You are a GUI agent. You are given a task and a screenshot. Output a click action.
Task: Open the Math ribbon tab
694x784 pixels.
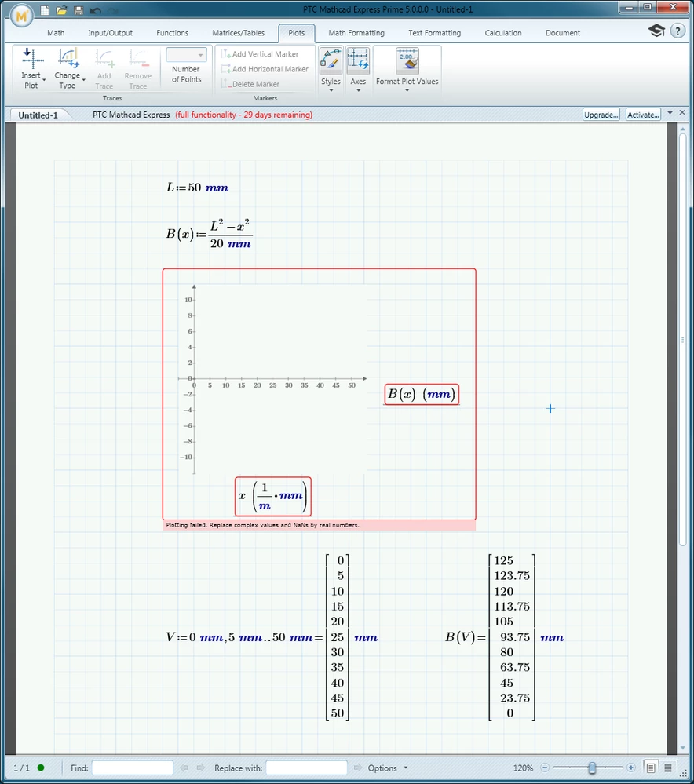click(x=56, y=33)
